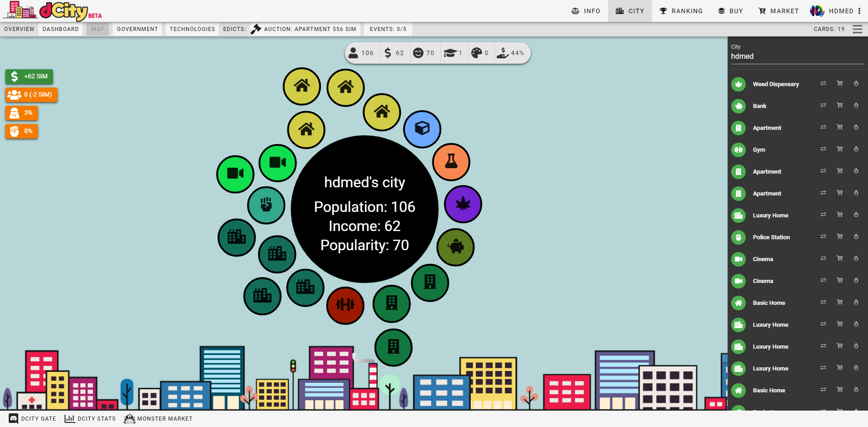The width and height of the screenshot is (868, 427).
Task: Click the green Weed Dispensary list icon
Action: click(738, 84)
